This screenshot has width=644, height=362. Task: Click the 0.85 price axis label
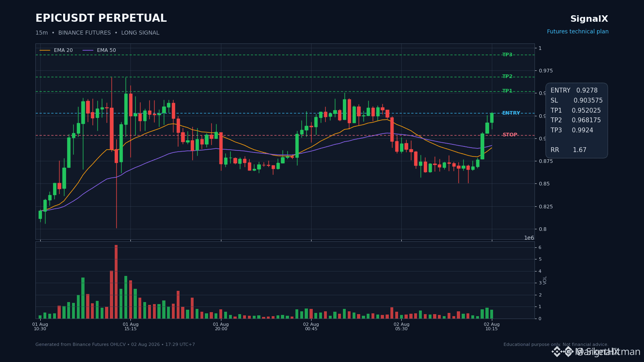(544, 184)
